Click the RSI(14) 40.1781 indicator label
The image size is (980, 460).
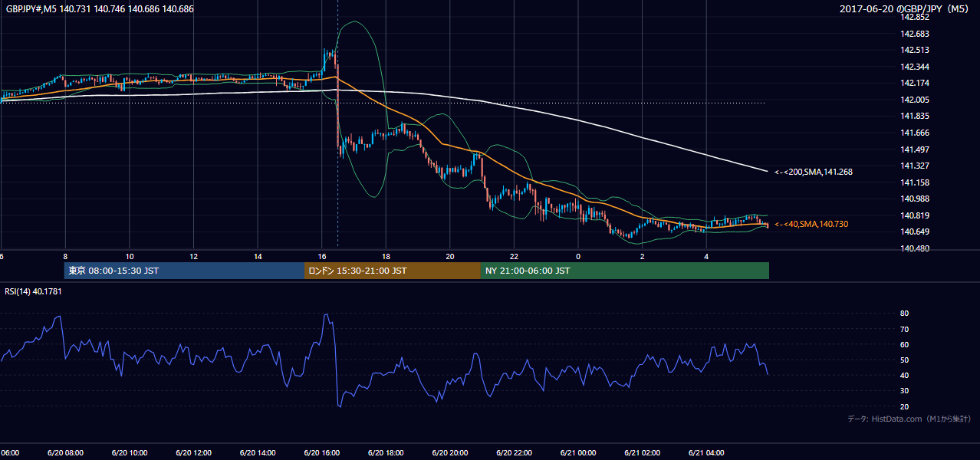point(33,291)
